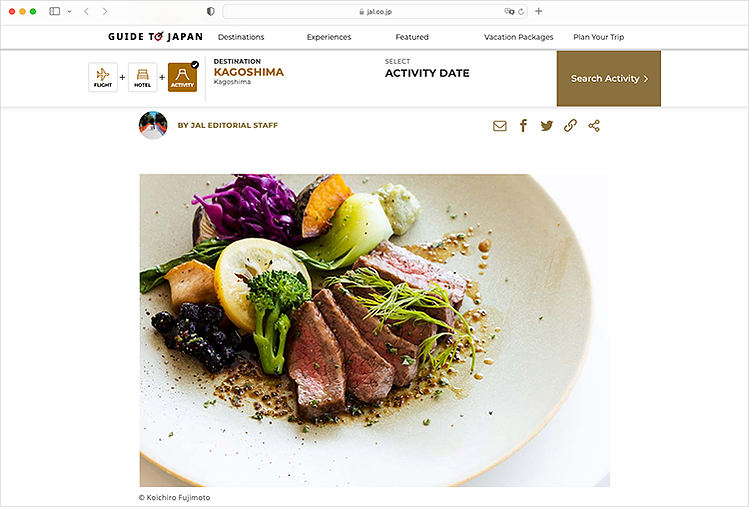Open the Activity Date selector
The width and height of the screenshot is (749, 507).
(427, 69)
